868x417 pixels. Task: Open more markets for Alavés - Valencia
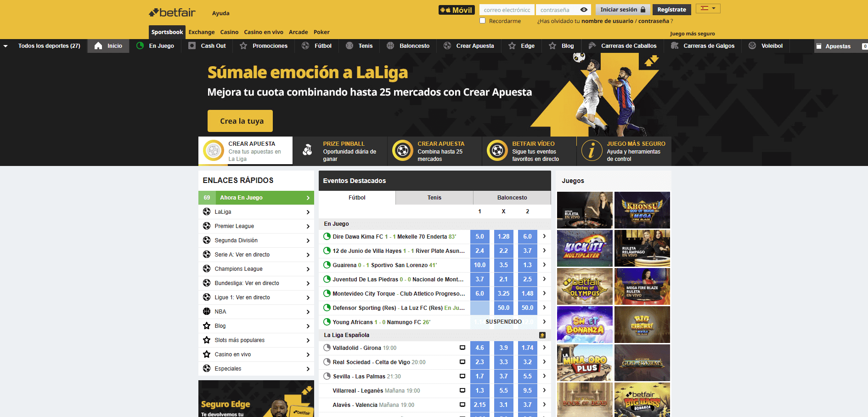(544, 405)
